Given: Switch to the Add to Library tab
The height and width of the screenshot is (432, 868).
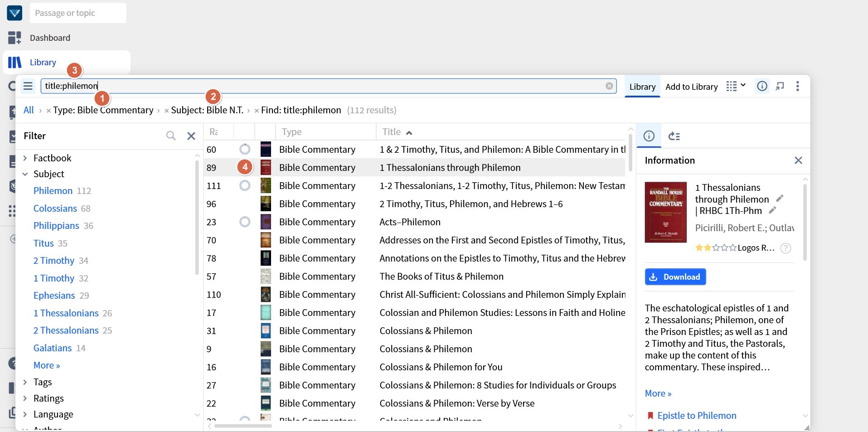Looking at the screenshot, I should click(691, 87).
